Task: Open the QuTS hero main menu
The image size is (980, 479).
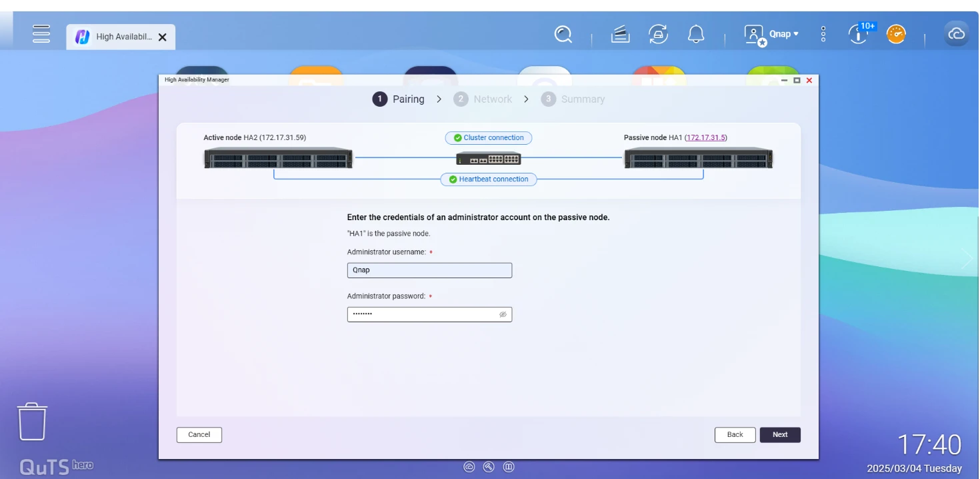Action: [x=41, y=34]
